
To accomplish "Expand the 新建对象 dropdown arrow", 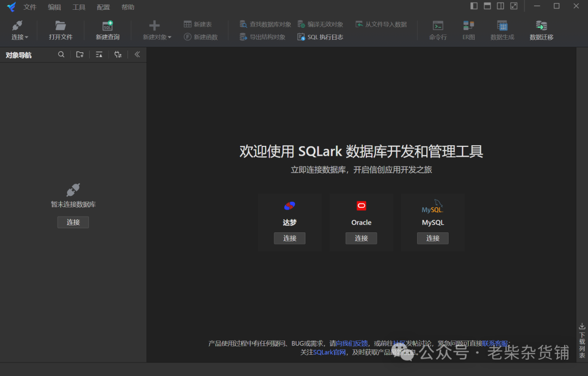I will pyautogui.click(x=170, y=37).
